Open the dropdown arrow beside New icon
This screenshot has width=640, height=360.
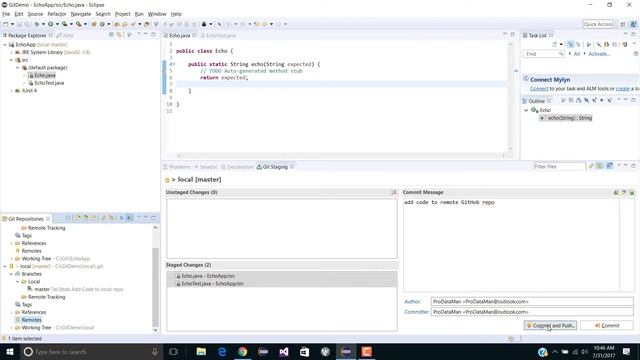12,24
